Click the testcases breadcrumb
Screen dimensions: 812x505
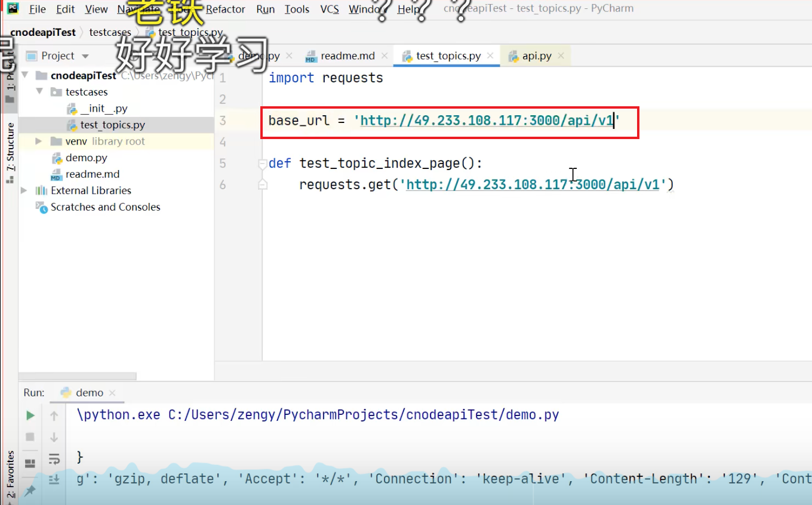click(110, 32)
